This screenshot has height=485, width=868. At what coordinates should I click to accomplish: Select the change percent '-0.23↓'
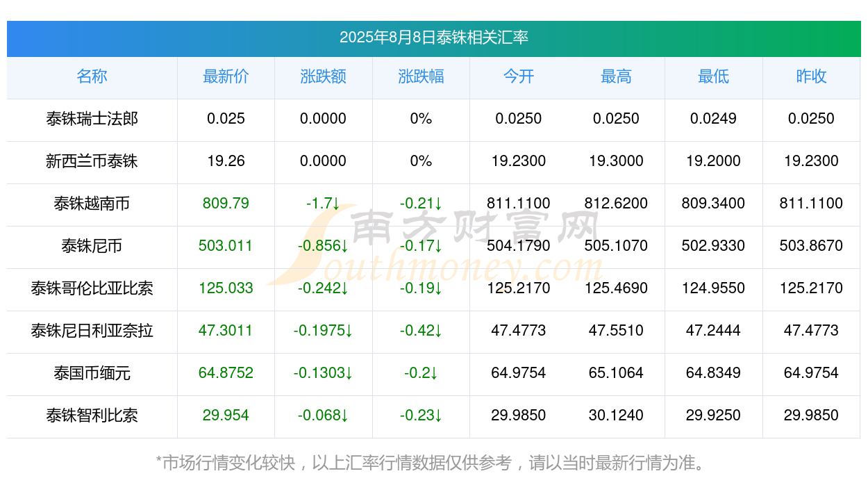pyautogui.click(x=421, y=416)
